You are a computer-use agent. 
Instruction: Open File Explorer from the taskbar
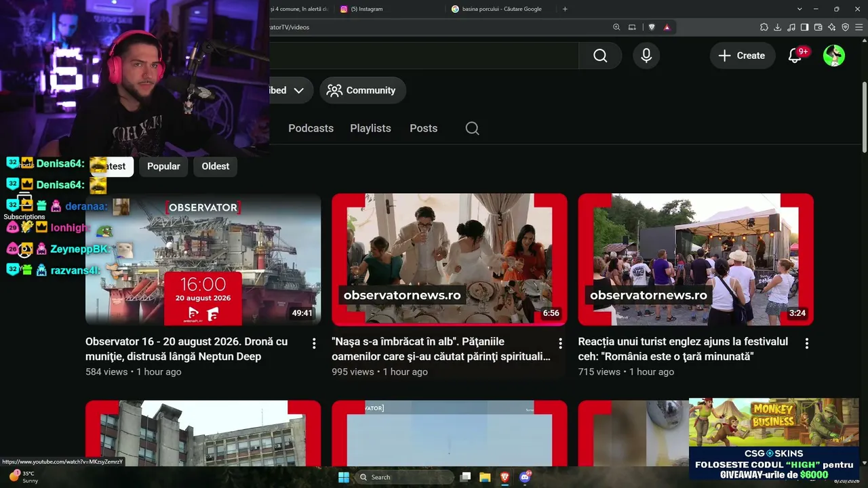(x=485, y=477)
